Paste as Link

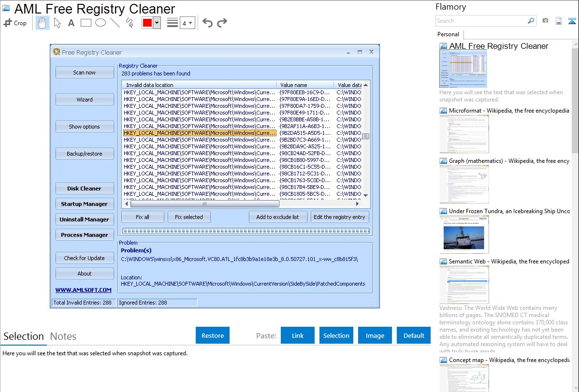point(298,335)
